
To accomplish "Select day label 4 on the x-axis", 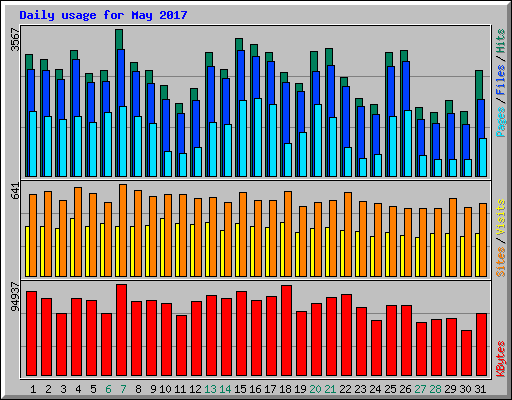I will (78, 389).
